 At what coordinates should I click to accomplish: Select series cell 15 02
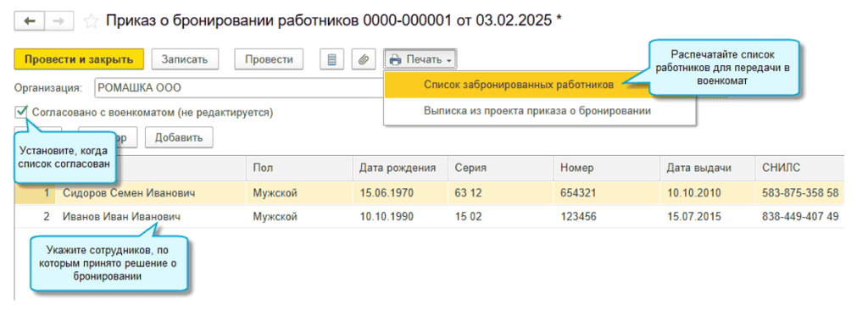[x=500, y=216]
